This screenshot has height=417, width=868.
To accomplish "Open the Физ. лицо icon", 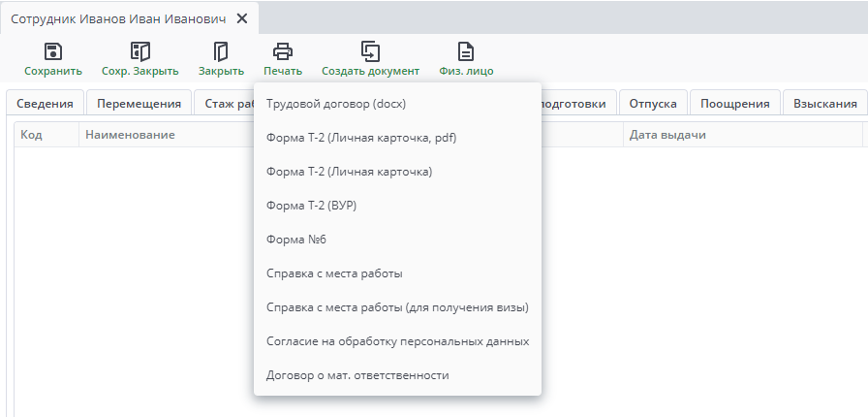I will coord(466,51).
